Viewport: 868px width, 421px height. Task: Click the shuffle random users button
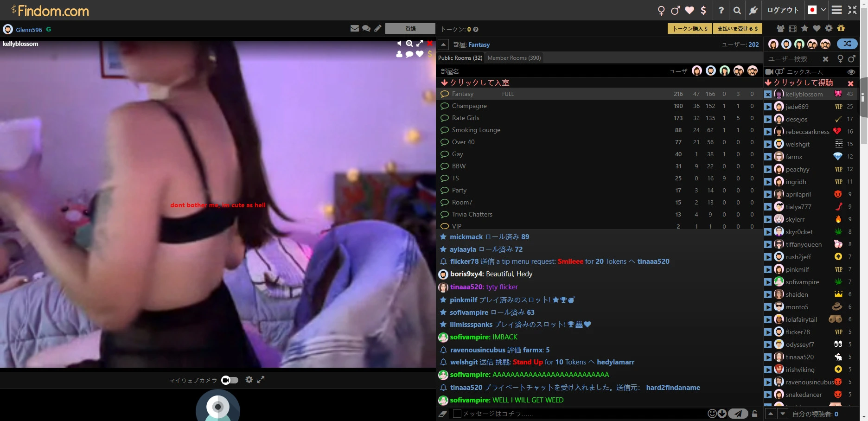pos(847,44)
